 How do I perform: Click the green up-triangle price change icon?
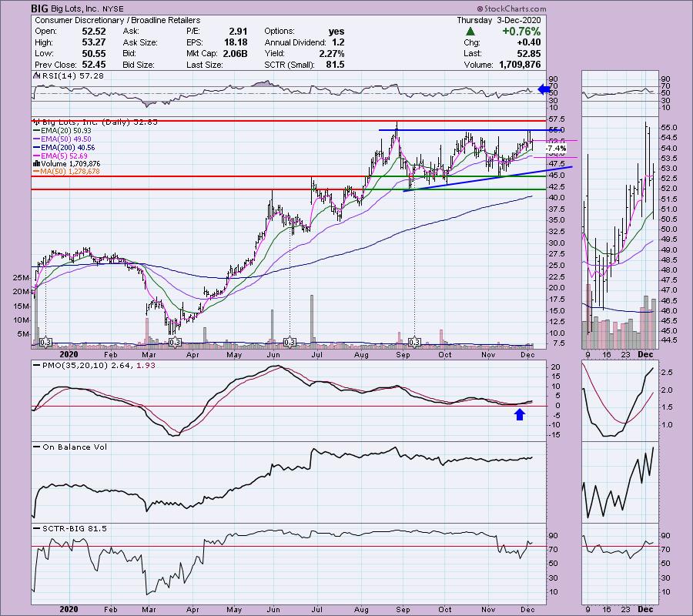[470, 32]
